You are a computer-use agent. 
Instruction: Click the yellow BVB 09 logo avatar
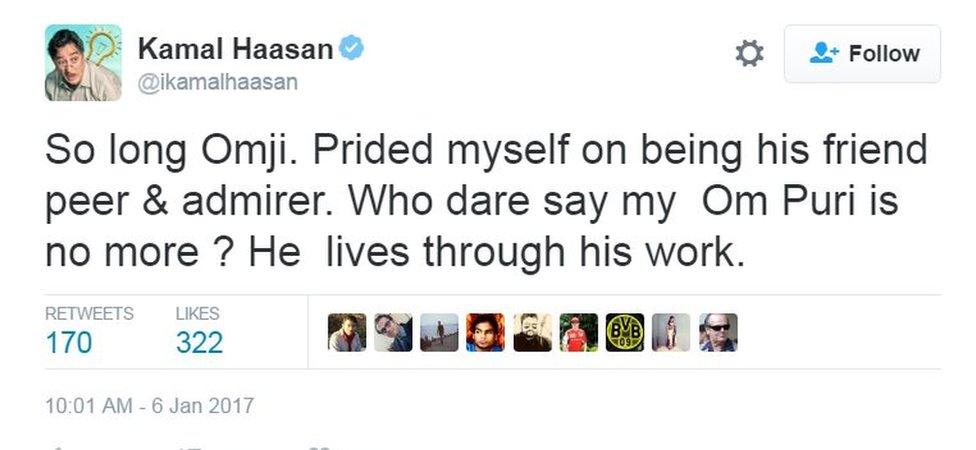(625, 333)
